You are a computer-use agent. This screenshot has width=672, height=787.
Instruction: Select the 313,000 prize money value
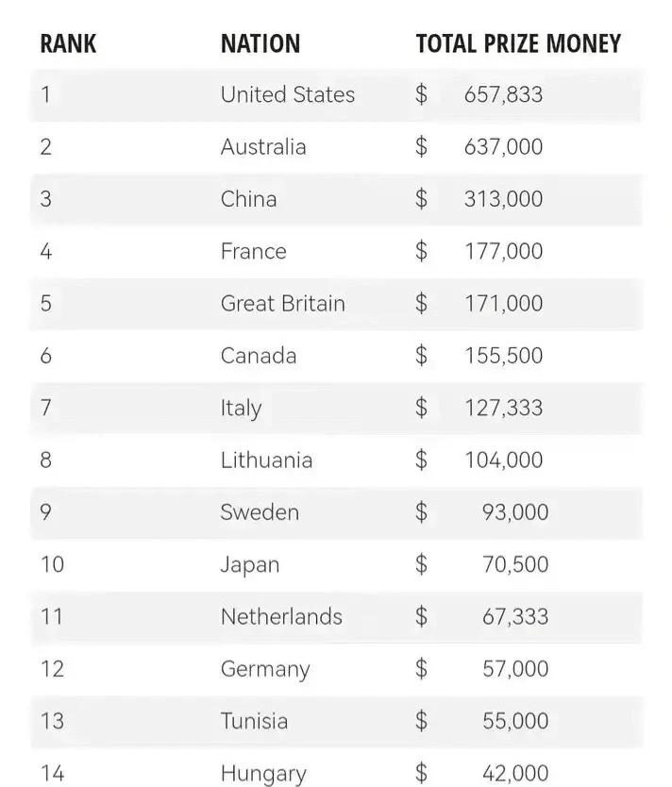click(x=503, y=199)
